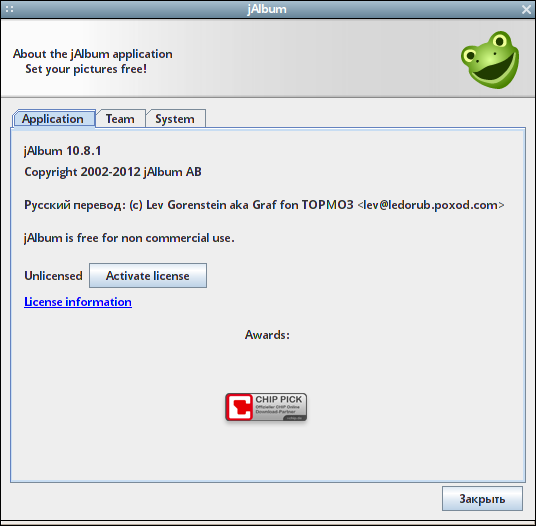Click the jAlbum frog mascot logo
536x526 pixels.
coord(490,60)
